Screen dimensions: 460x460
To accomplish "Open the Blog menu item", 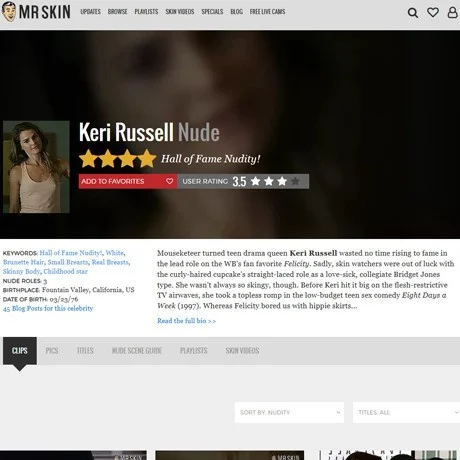I will click(236, 12).
